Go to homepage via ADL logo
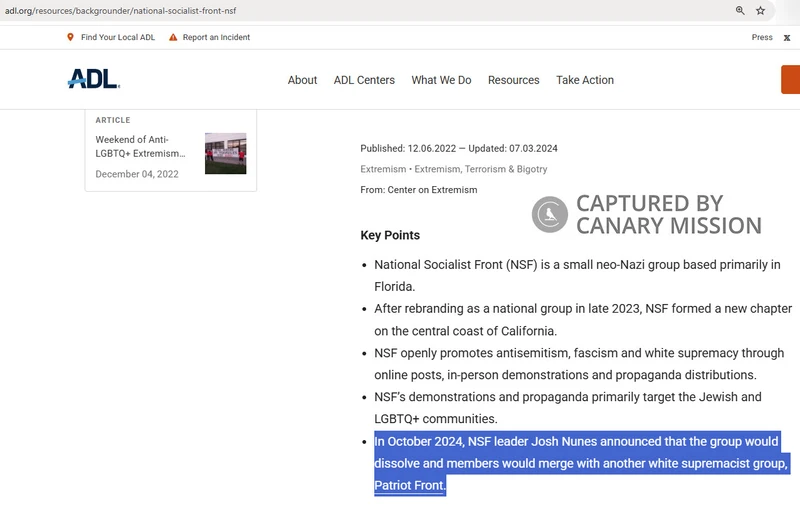Viewport: 800px width, 514px height. coord(94,79)
